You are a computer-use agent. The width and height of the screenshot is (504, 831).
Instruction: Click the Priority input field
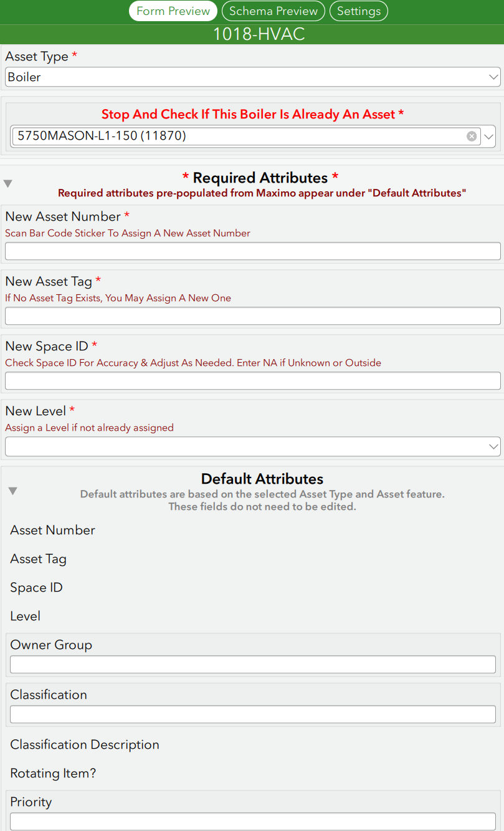pos(252,822)
